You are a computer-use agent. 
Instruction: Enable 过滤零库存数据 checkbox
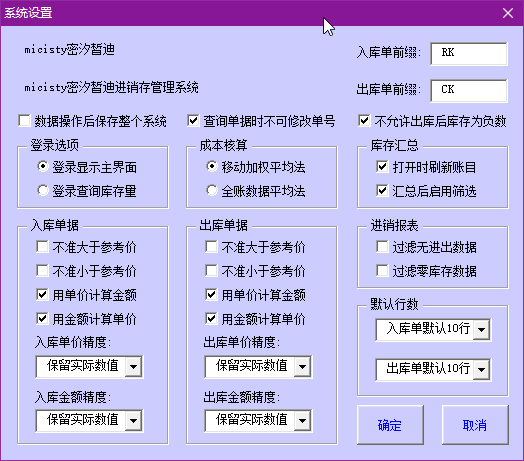(x=382, y=271)
